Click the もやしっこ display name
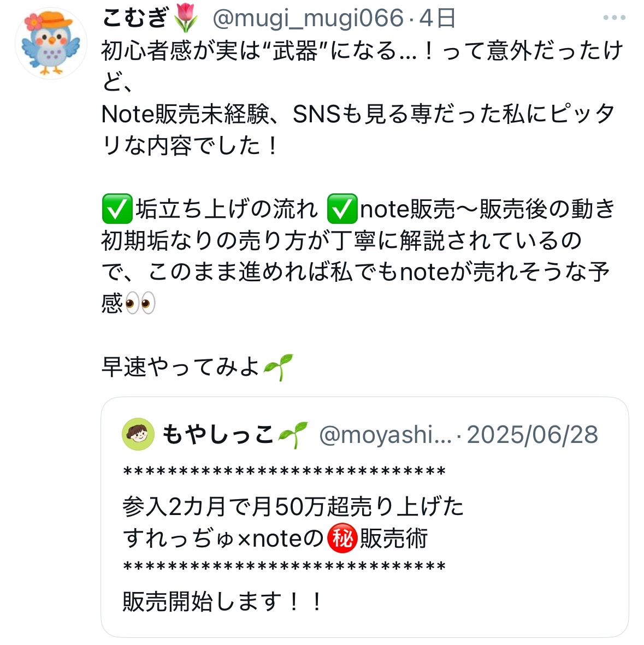The width and height of the screenshot is (644, 645). coord(218,434)
